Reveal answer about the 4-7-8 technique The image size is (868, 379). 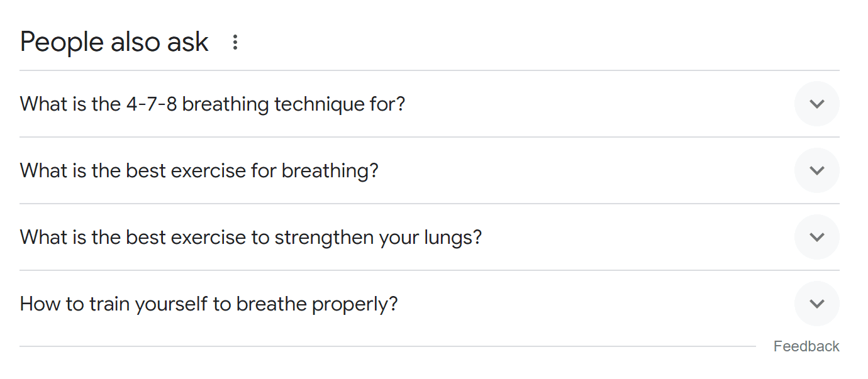(x=816, y=104)
